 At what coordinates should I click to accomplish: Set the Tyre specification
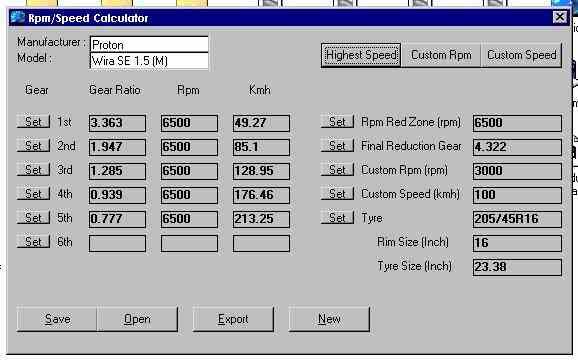click(337, 217)
